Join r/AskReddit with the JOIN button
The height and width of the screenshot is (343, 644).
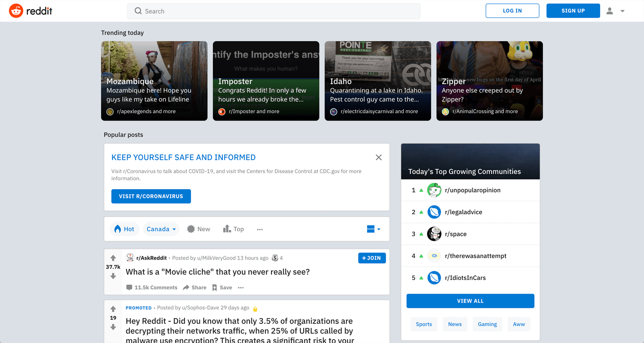coord(372,258)
